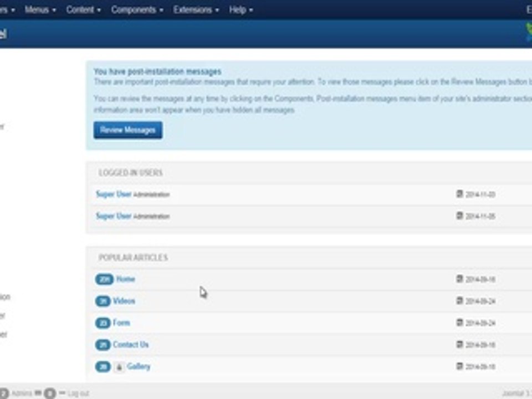Click the calendar icon in the Form row

point(459,323)
